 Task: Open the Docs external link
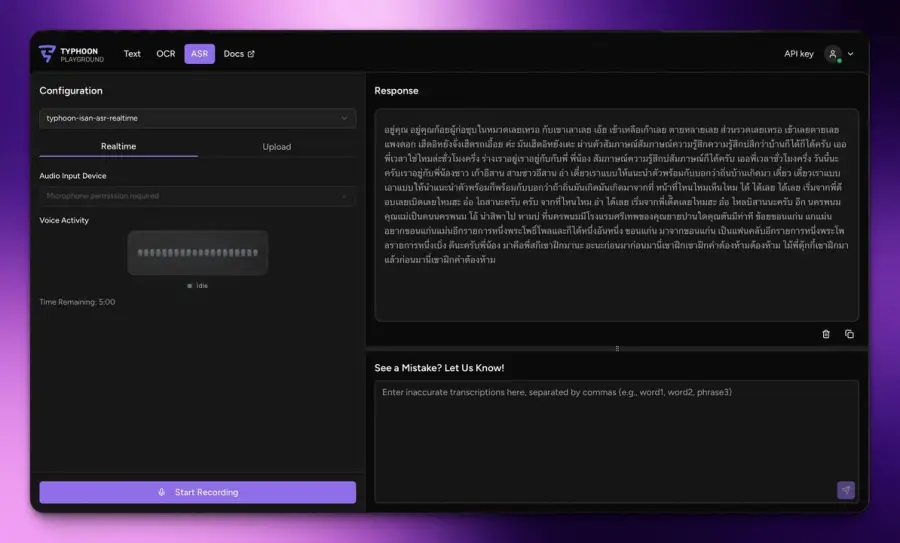coord(239,54)
